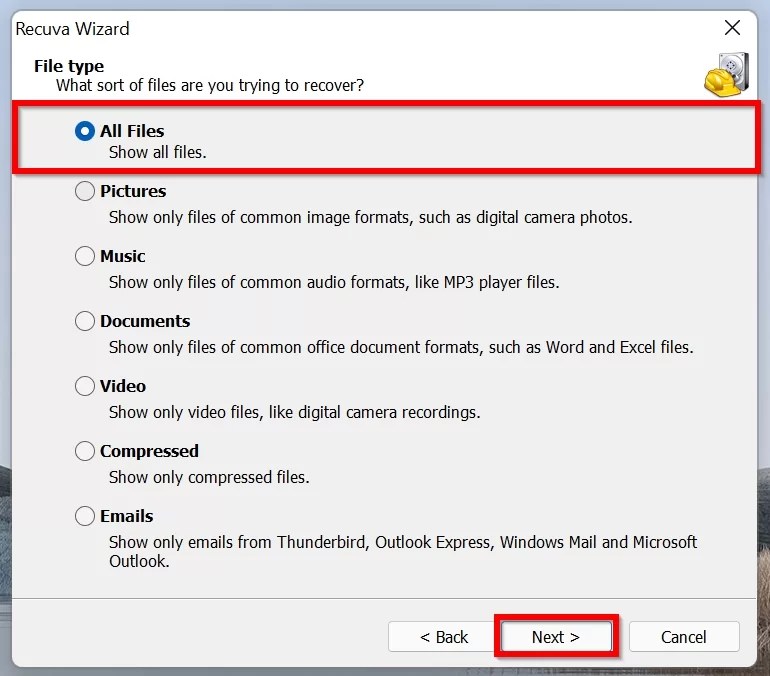Choose the Compressed files option

click(x=84, y=451)
